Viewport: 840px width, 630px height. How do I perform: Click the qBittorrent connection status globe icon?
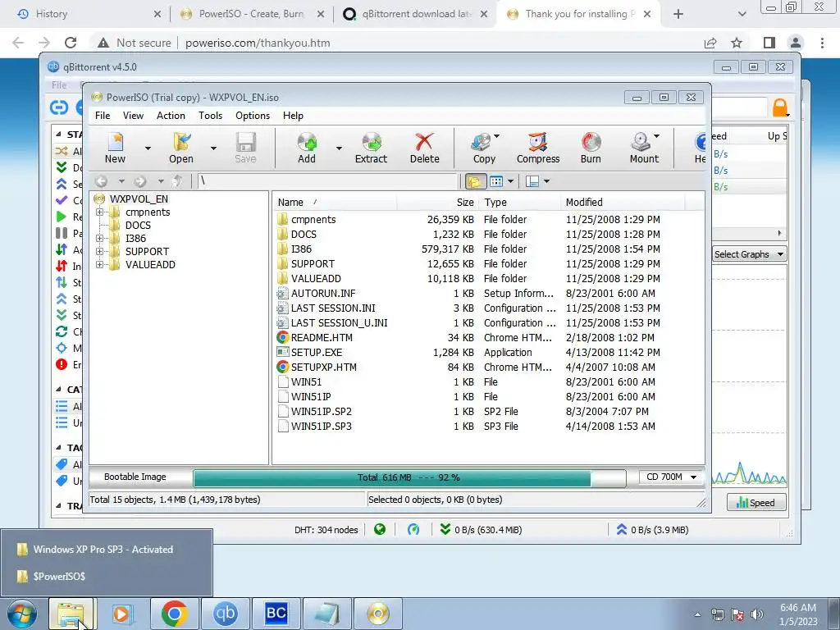click(x=380, y=529)
